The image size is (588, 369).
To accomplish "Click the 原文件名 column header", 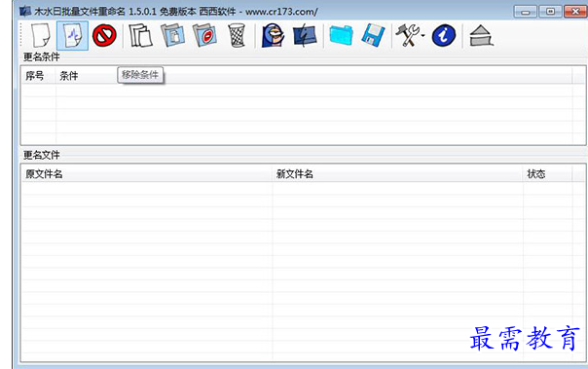I will point(147,174).
